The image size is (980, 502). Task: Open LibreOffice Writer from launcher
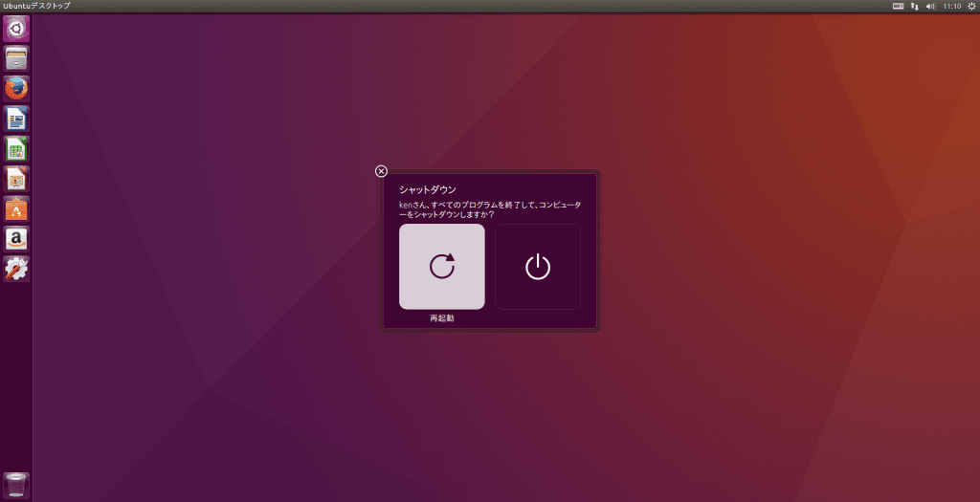(x=16, y=119)
